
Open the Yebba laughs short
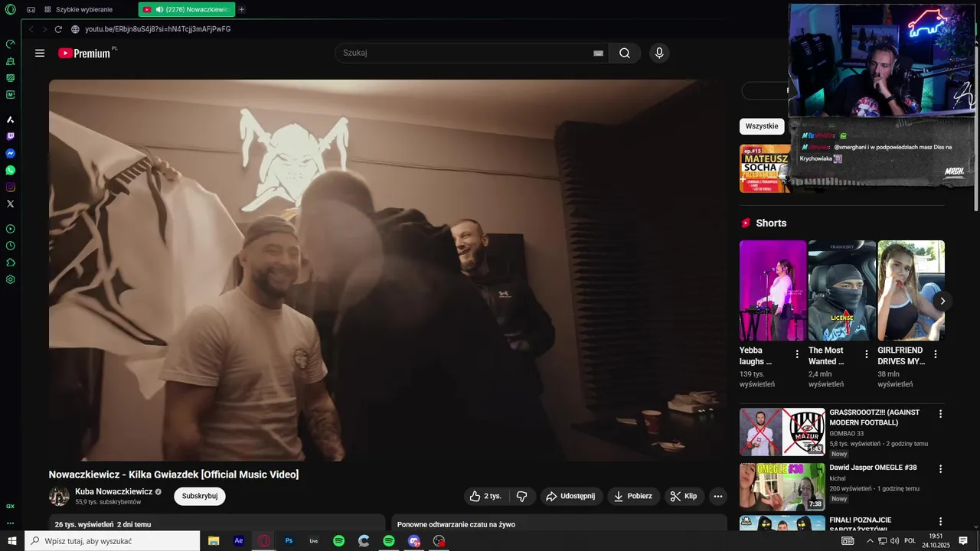(773, 291)
